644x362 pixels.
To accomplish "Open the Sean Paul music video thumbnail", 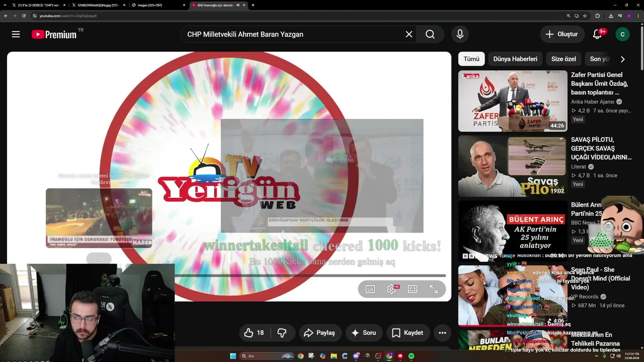I will pyautogui.click(x=513, y=296).
